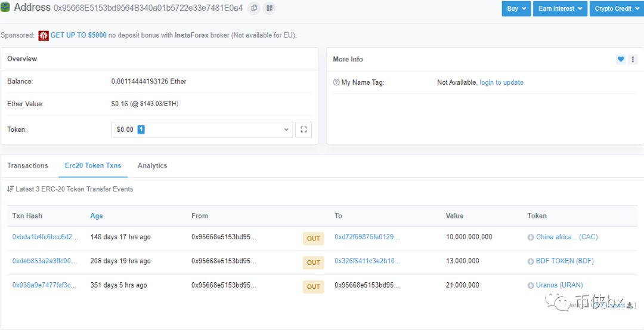The width and height of the screenshot is (644, 330).
Task: Select the value 10,000,000,000
Action: (x=469, y=237)
